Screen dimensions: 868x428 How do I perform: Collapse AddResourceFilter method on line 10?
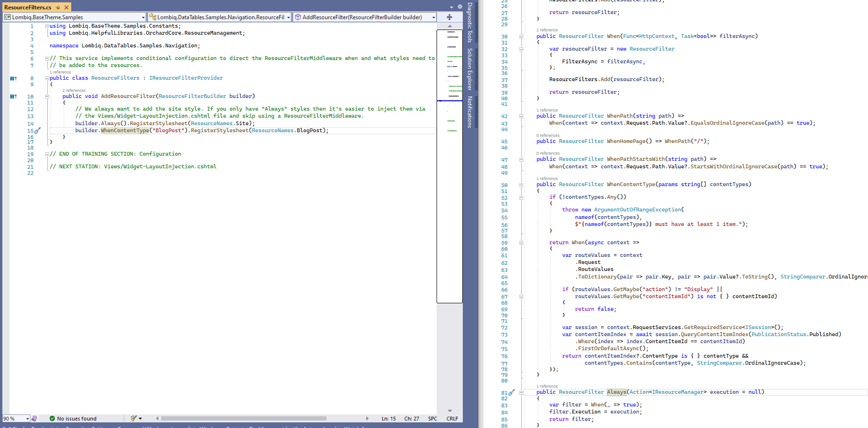pos(47,97)
